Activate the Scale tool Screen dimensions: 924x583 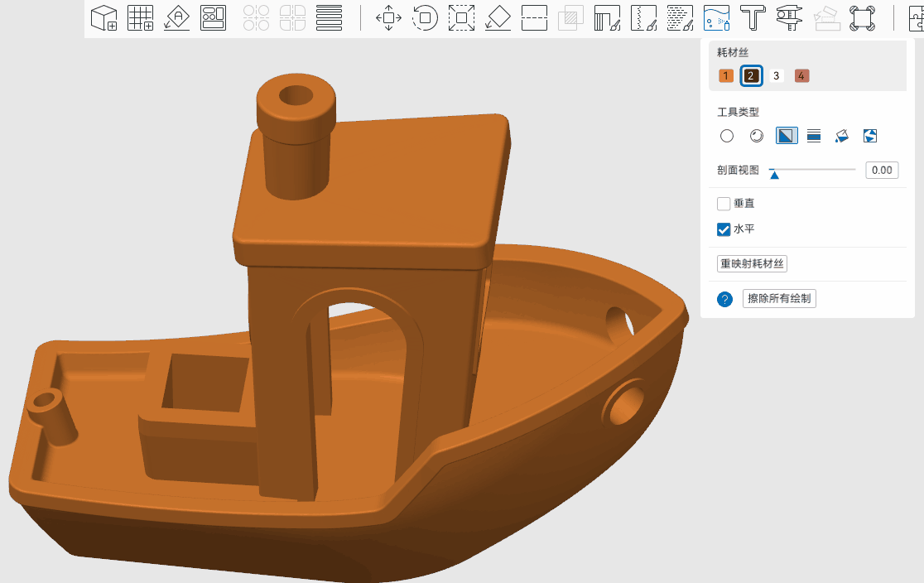click(x=461, y=17)
